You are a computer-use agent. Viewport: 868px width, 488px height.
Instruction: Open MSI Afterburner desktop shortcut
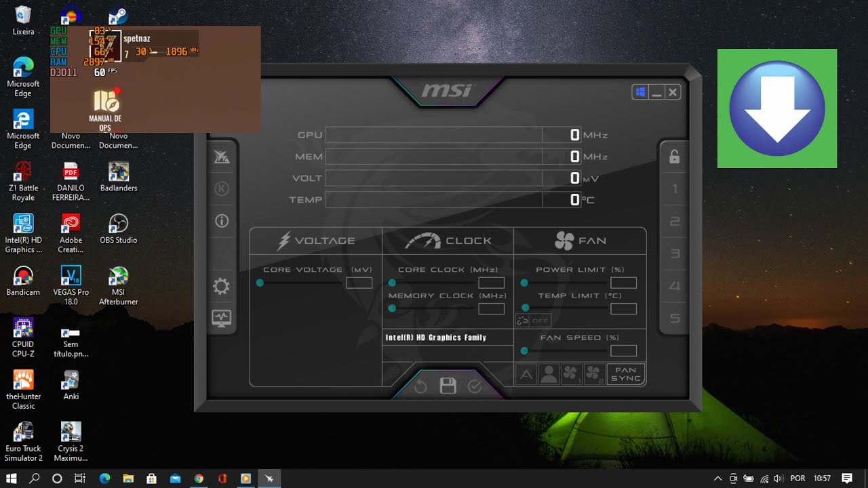pos(119,286)
